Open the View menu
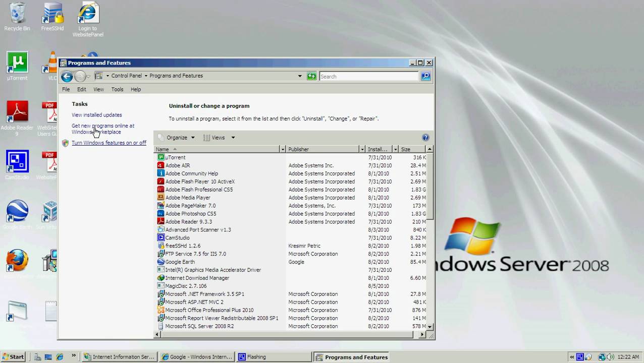The width and height of the screenshot is (644, 363). tap(98, 89)
